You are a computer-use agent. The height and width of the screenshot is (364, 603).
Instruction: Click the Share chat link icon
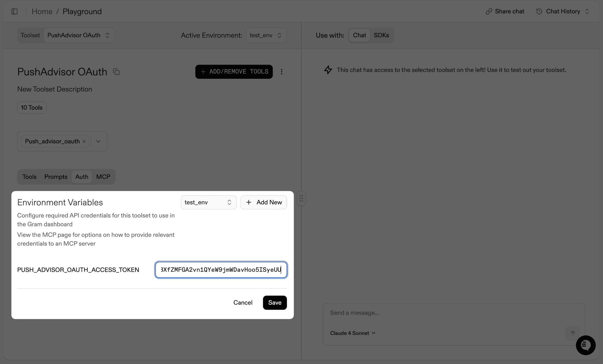coord(489,11)
